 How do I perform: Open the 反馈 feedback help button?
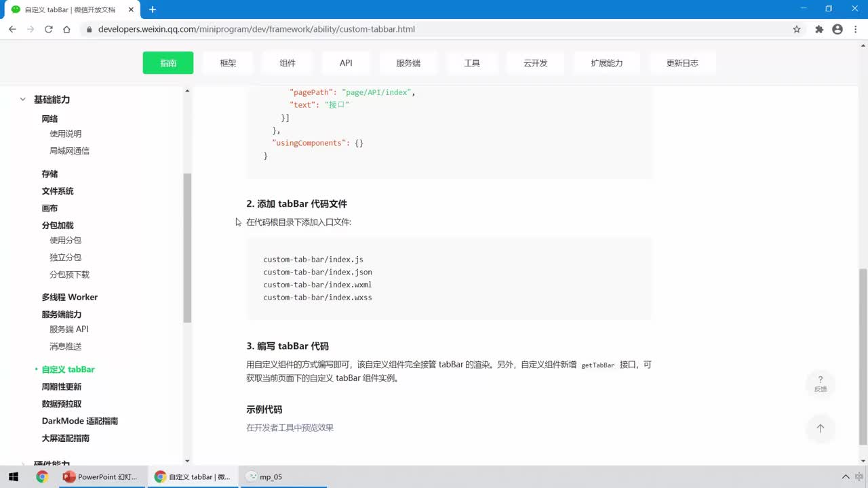[x=821, y=384]
